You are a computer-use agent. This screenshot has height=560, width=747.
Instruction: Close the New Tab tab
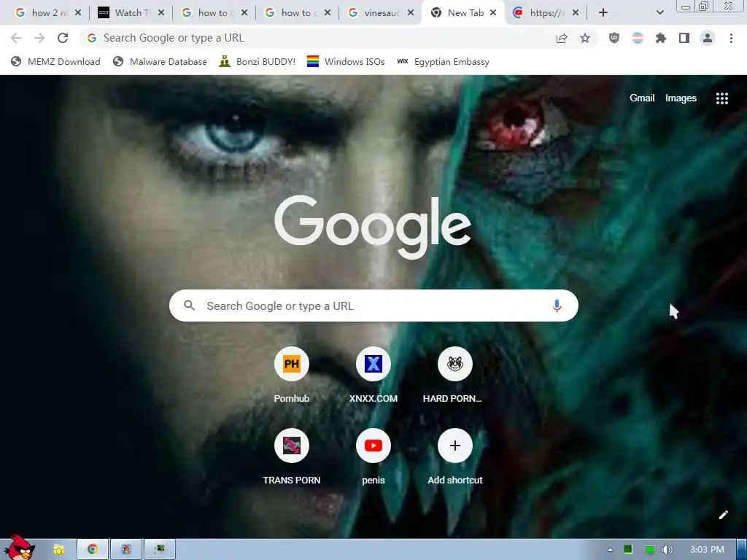point(493,13)
